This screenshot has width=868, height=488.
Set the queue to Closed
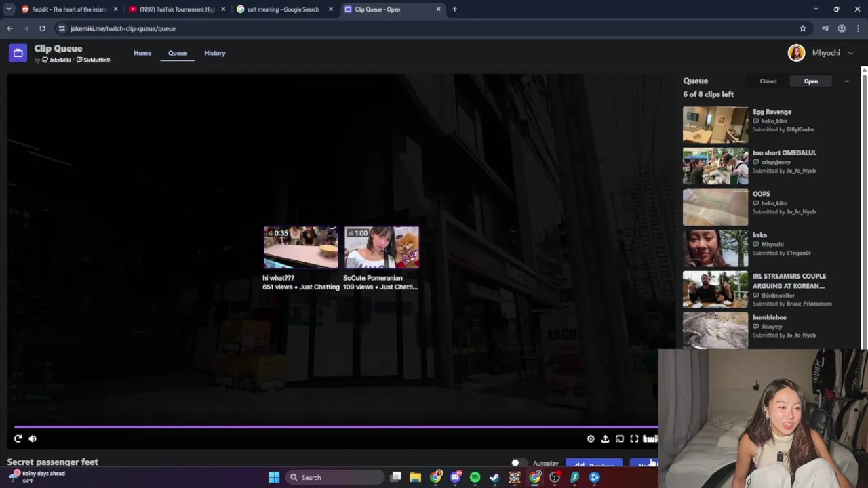tap(768, 81)
